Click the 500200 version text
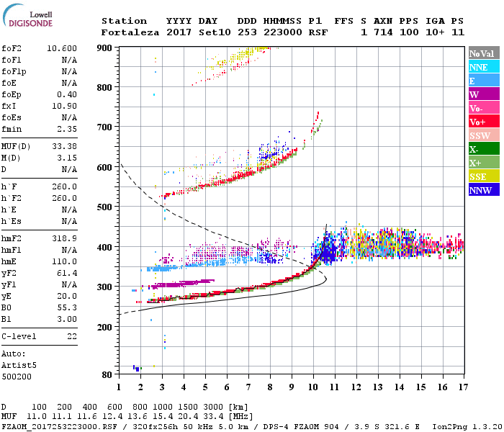 (17, 377)
